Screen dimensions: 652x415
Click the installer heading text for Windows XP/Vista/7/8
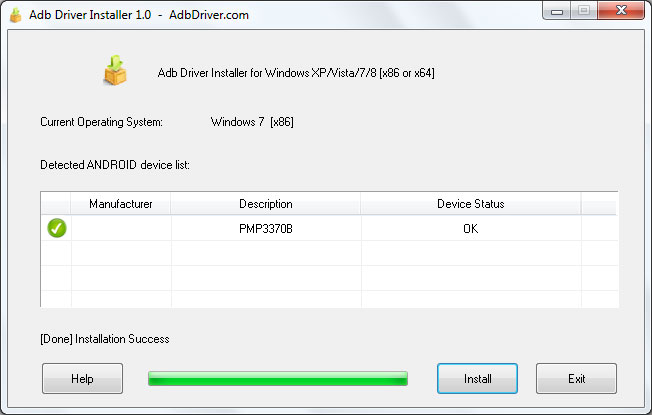(296, 73)
